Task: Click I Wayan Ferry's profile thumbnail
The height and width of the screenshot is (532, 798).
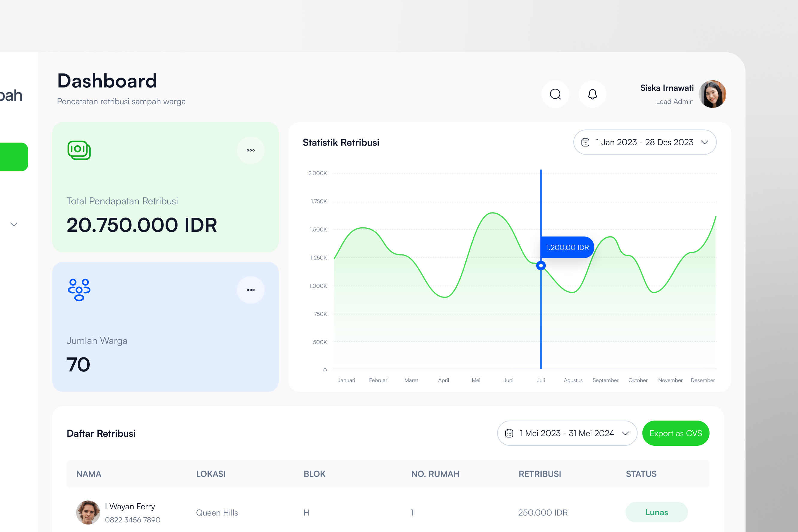Action: [88, 512]
